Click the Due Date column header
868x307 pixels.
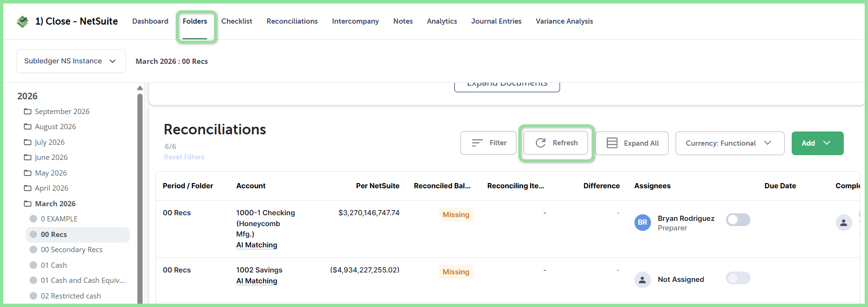click(x=780, y=186)
